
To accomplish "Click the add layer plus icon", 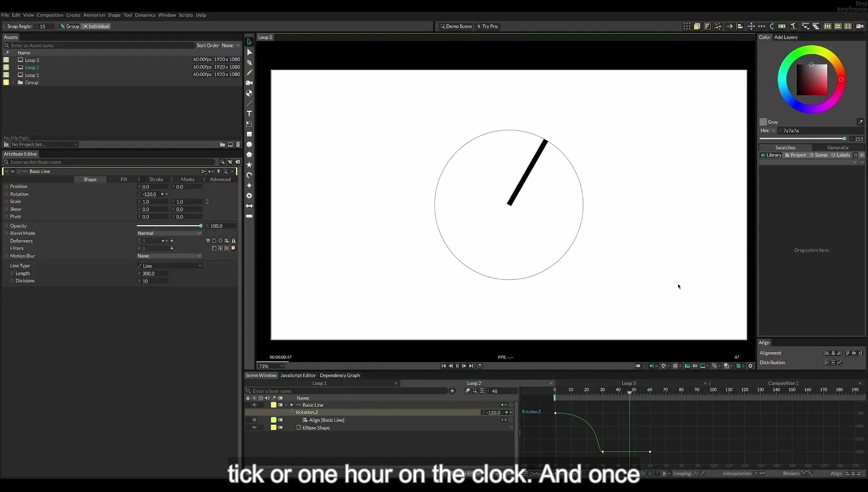I will 452,391.
